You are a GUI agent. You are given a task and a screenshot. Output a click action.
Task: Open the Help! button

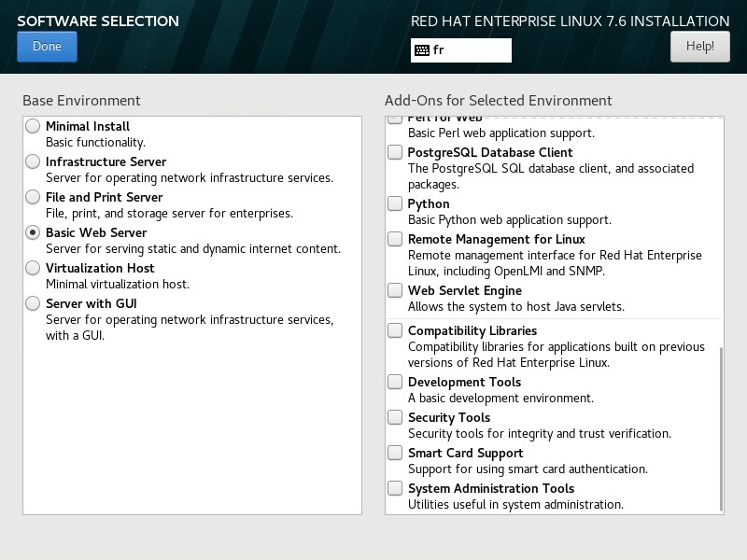tap(699, 46)
